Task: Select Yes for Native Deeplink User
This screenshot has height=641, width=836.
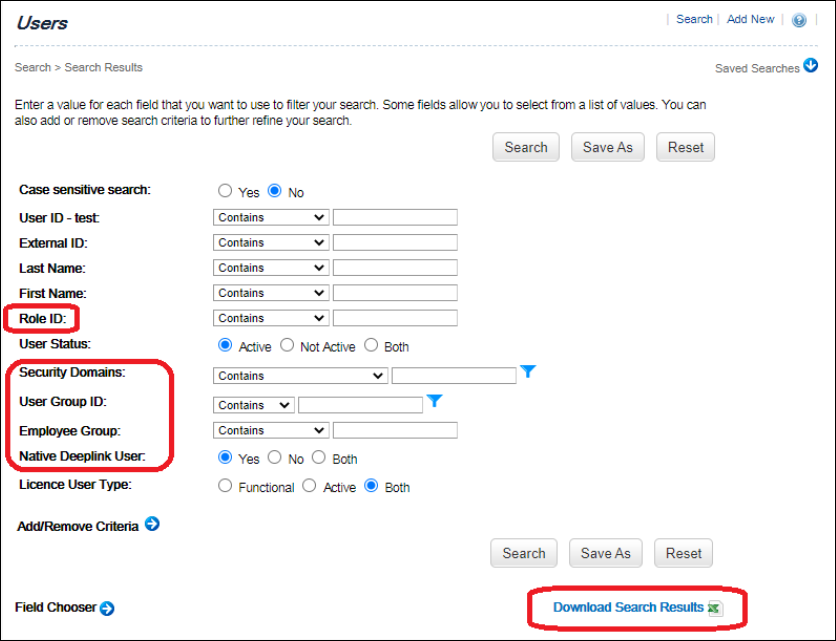Action: [225, 457]
